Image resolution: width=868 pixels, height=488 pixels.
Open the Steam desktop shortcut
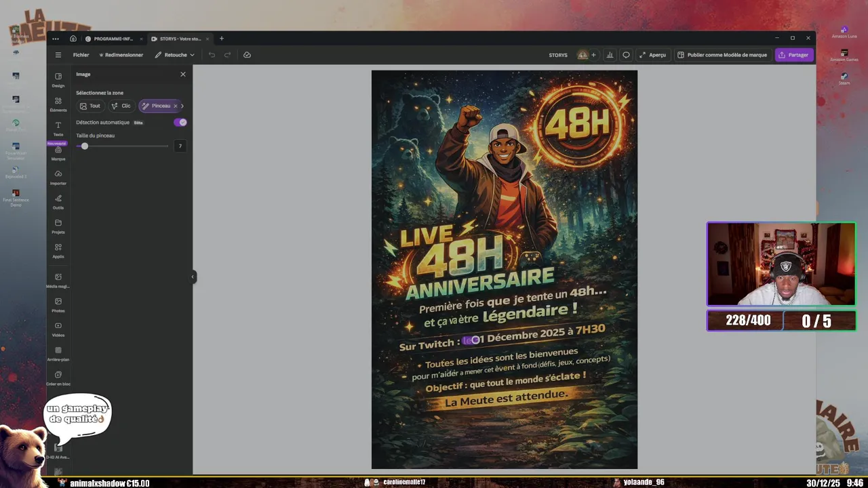[844, 79]
